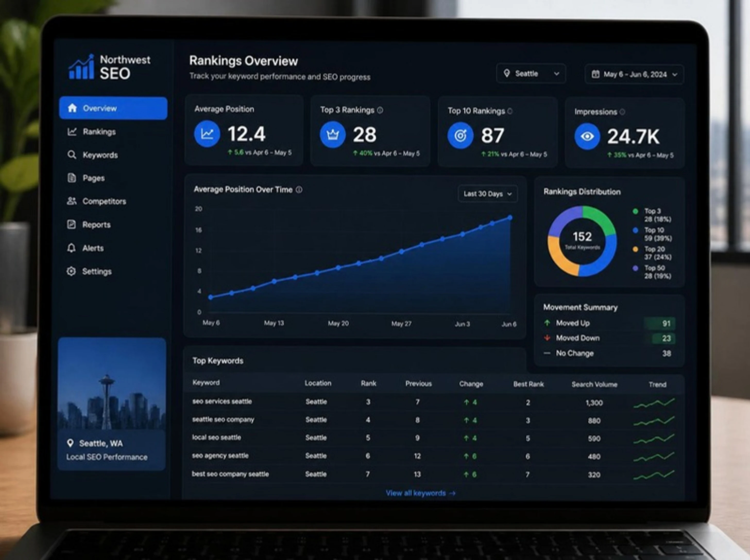Select the Overview home icon
The image size is (750, 560).
(72, 108)
